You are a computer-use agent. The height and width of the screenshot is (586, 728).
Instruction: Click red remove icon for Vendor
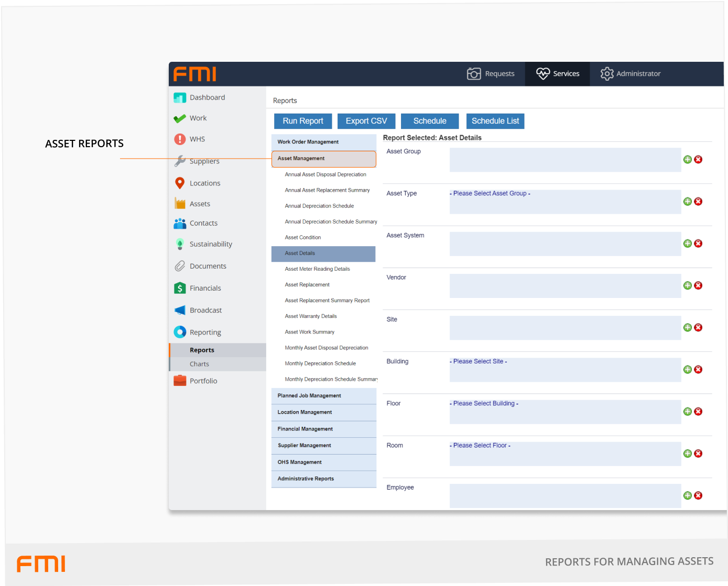click(698, 286)
